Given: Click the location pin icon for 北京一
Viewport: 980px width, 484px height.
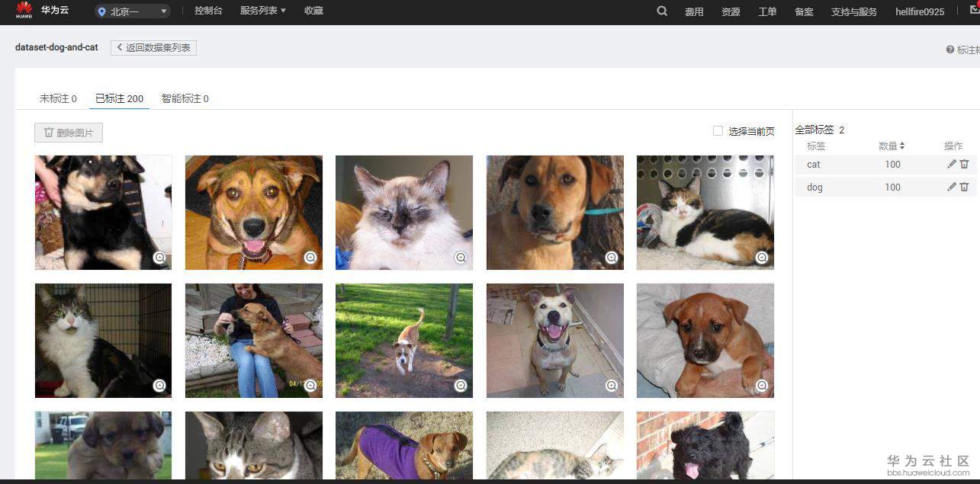Looking at the screenshot, I should (102, 11).
